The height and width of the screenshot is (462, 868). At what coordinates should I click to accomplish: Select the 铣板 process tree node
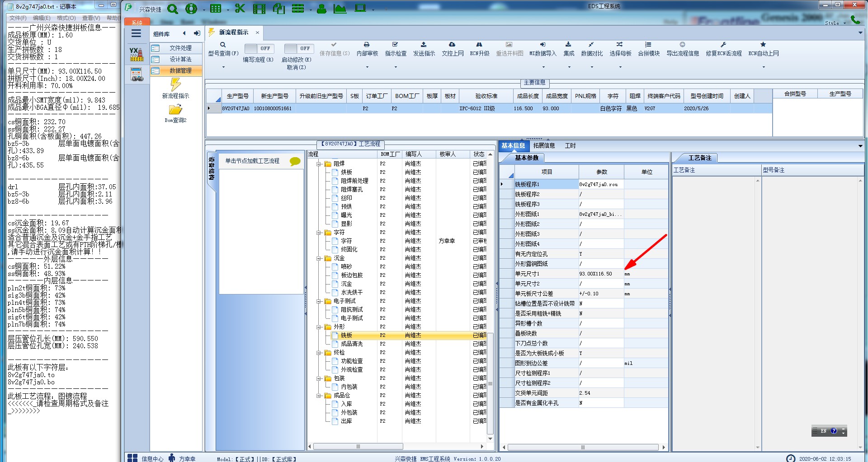346,335
